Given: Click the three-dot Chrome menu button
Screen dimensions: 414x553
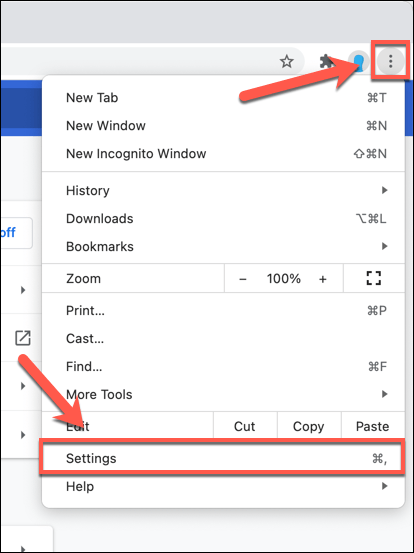Looking at the screenshot, I should tap(390, 62).
